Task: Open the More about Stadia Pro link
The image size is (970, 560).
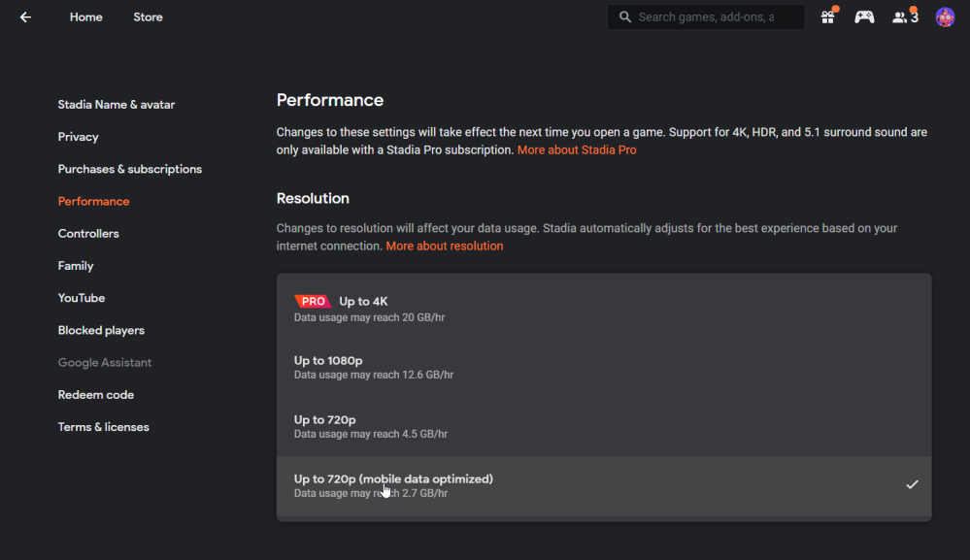Action: coord(577,150)
